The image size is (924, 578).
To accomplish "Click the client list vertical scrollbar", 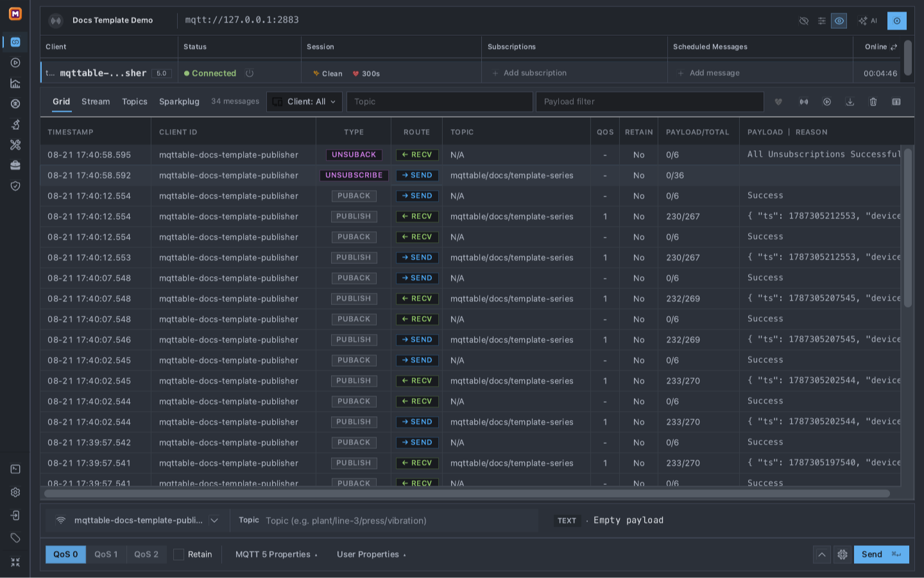I will tap(908, 58).
